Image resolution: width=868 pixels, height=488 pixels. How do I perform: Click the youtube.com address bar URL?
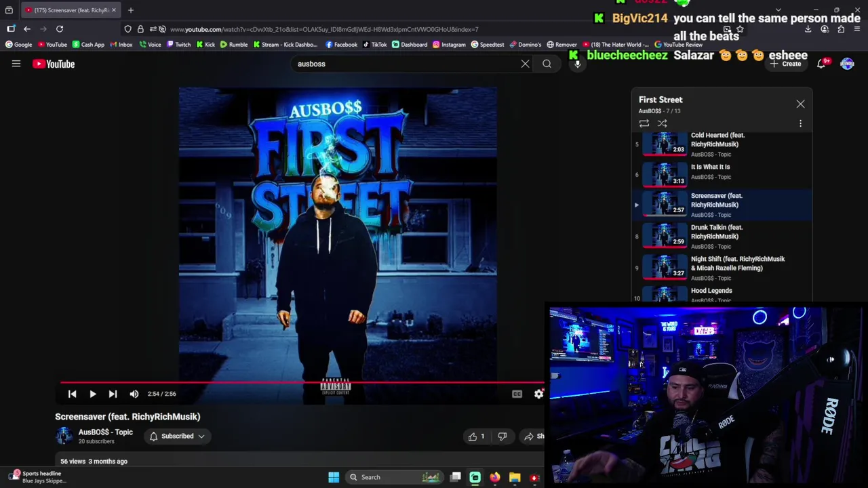(x=324, y=29)
